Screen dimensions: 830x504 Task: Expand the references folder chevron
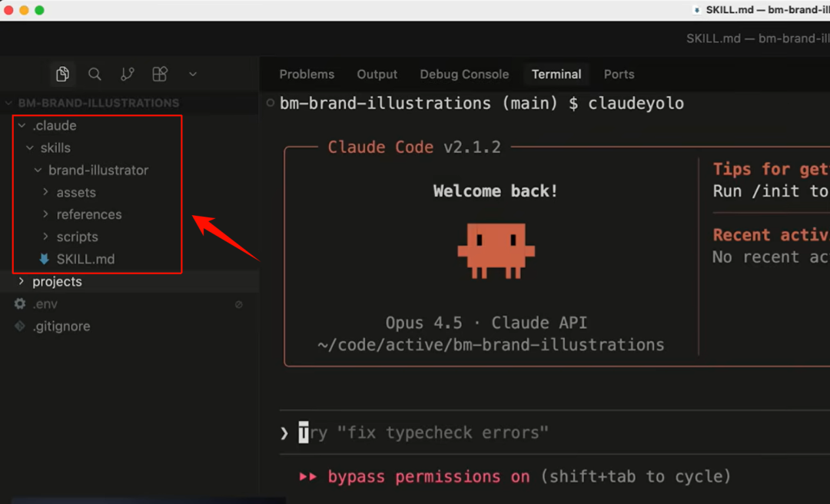45,214
